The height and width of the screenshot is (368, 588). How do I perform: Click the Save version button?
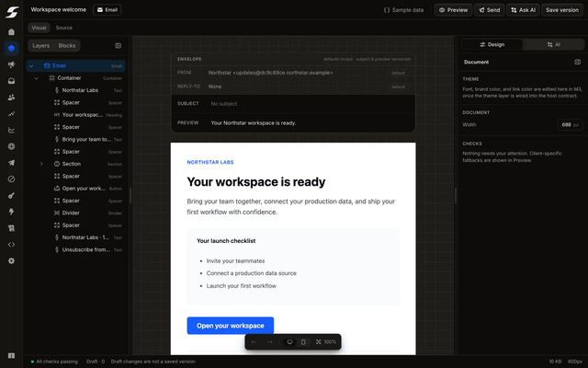click(562, 10)
